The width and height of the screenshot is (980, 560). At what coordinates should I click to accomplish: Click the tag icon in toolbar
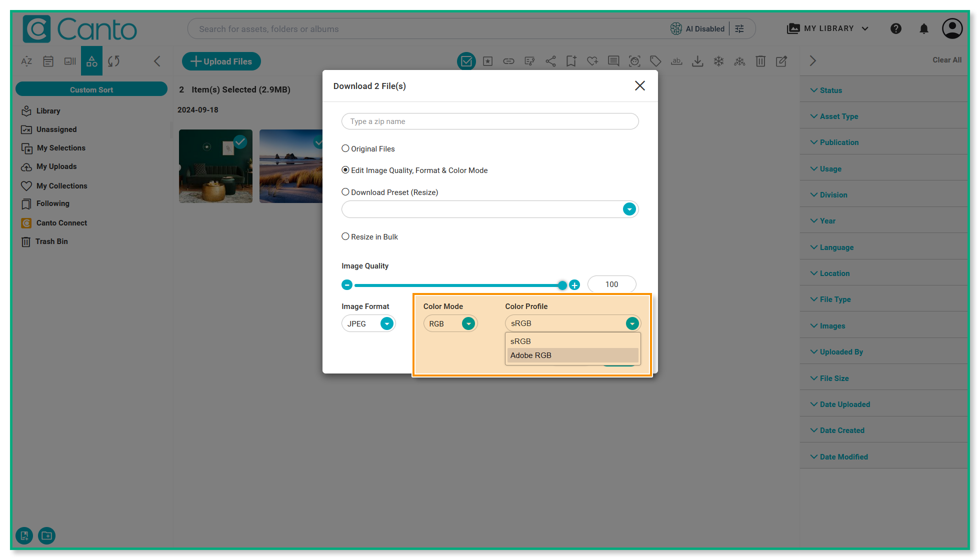(655, 61)
